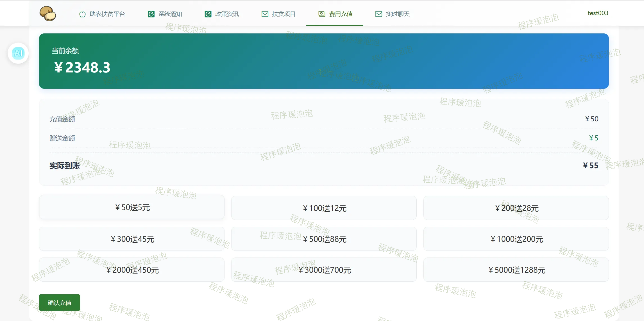Select the ￥50送5元 recharge option
This screenshot has width=644, height=321.
(132, 207)
